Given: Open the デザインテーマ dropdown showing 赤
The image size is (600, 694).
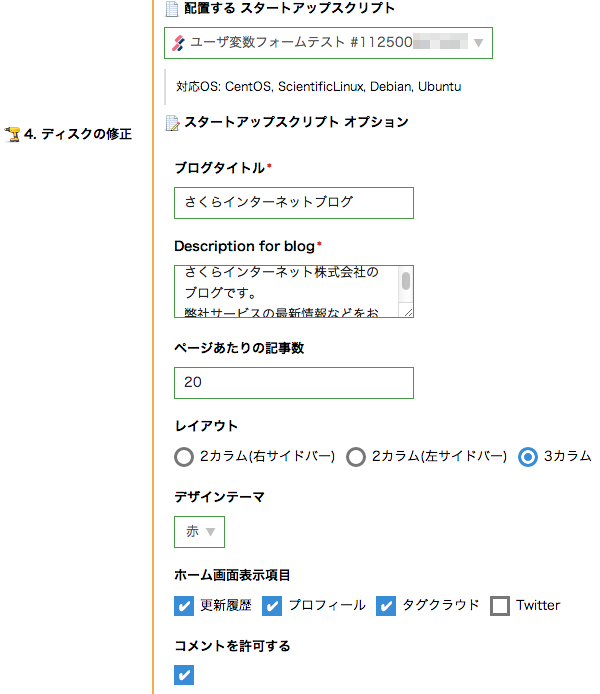Looking at the screenshot, I should click(x=199, y=532).
